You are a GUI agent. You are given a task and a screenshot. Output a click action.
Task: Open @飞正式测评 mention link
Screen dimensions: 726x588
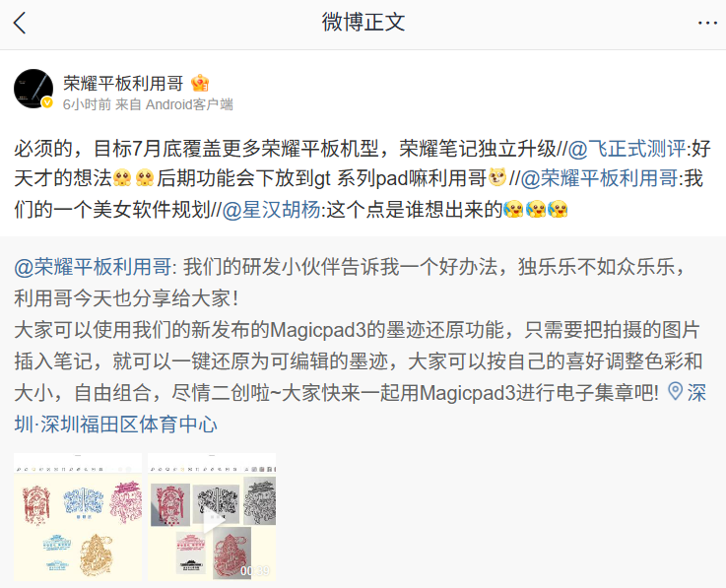(627, 149)
